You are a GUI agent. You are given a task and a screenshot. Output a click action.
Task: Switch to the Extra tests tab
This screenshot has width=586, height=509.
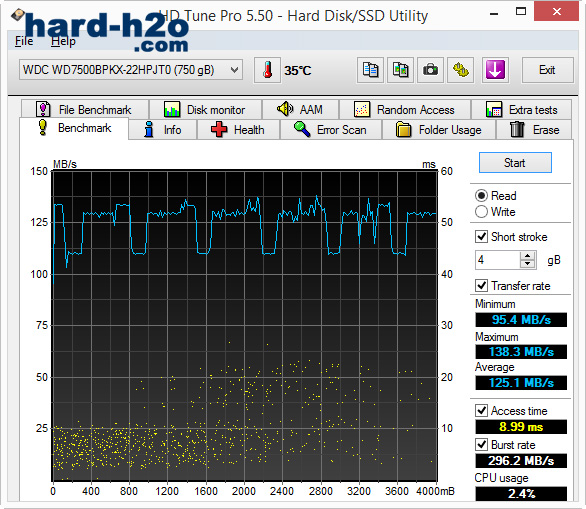point(521,109)
